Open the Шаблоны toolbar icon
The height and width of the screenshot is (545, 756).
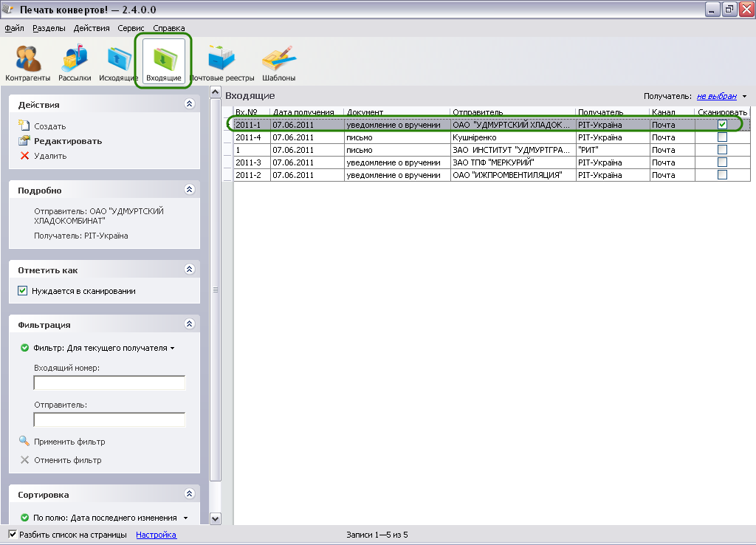(x=278, y=61)
